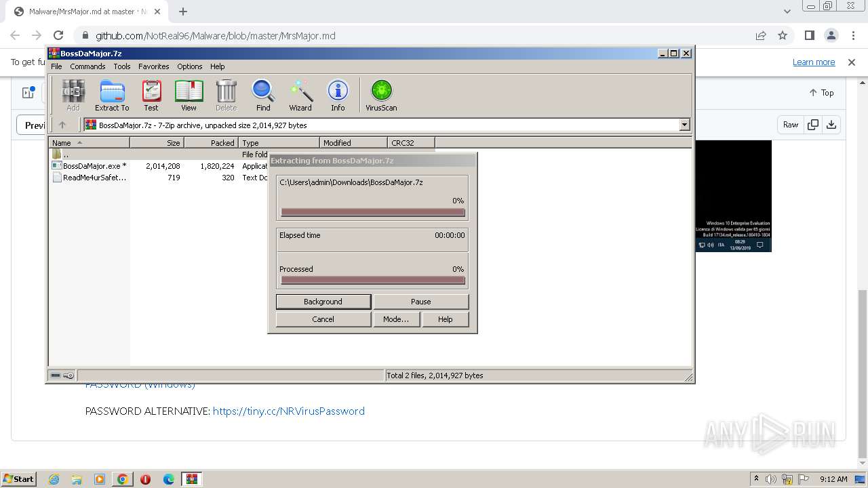Open Chrome three-dot menu
The image size is (868, 488).
(852, 35)
